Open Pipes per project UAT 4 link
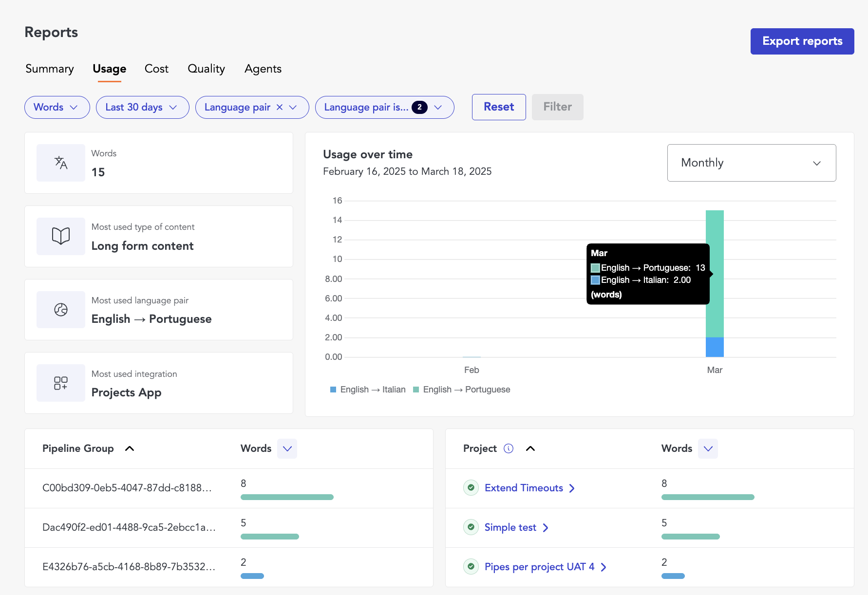The width and height of the screenshot is (868, 595). (539, 567)
